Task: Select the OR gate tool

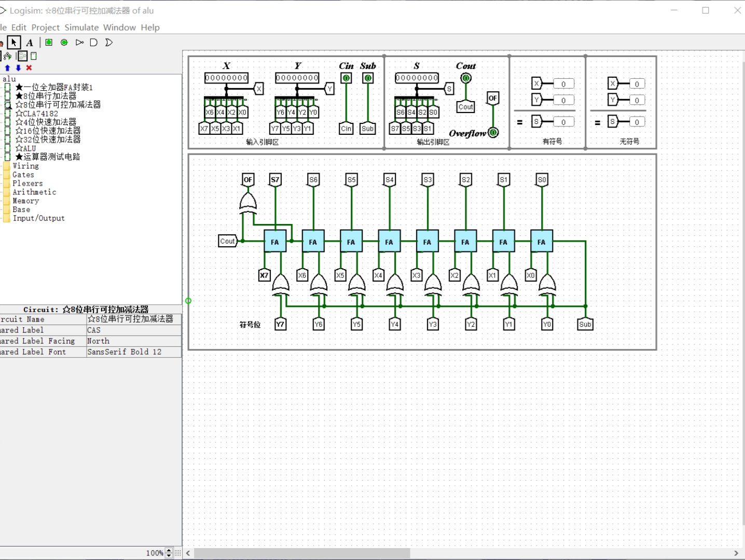Action: click(x=109, y=43)
